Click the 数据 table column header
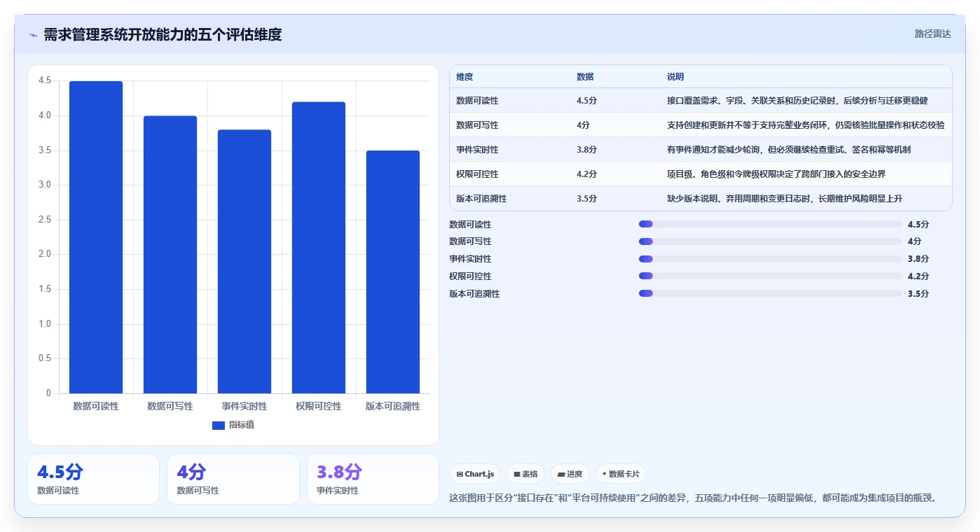Viewport: 980px width, 532px height. 585,77
